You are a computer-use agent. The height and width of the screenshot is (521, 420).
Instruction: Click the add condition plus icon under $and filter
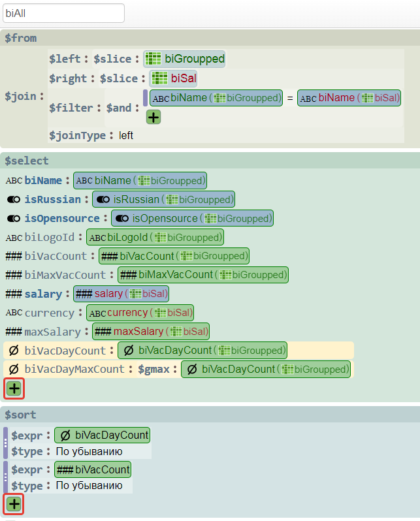click(153, 118)
